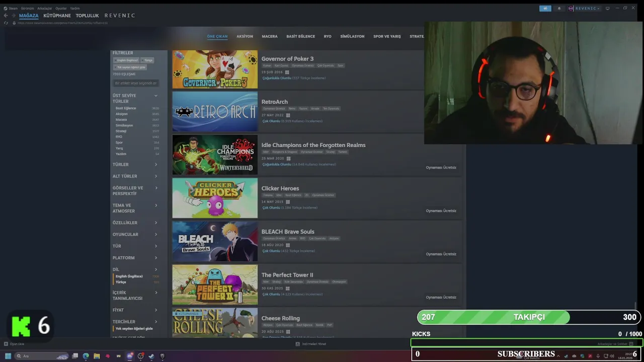Remove the English (İngilizce) filter chip
Image resolution: width=644 pixels, height=362 pixels.
(126, 60)
